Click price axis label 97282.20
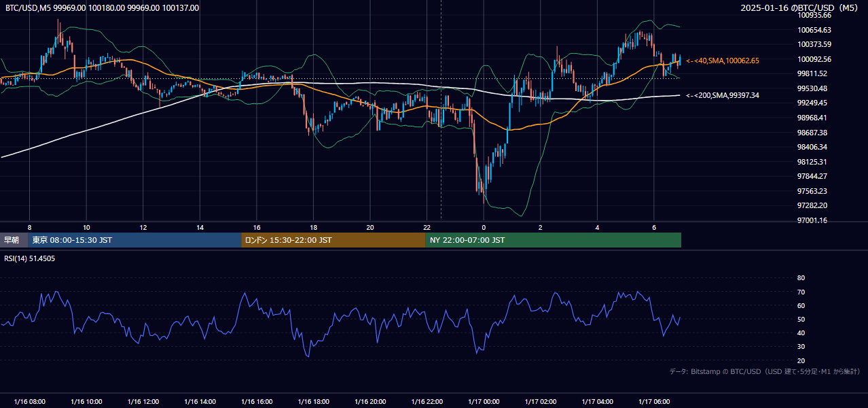 (812, 205)
